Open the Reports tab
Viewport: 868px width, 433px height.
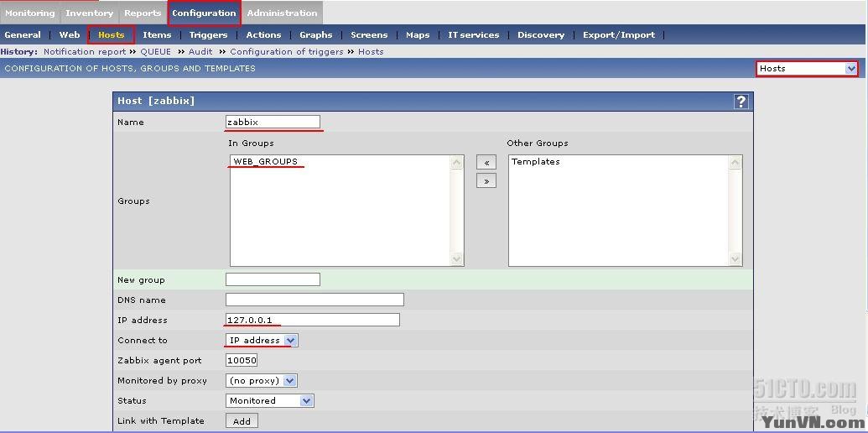143,13
